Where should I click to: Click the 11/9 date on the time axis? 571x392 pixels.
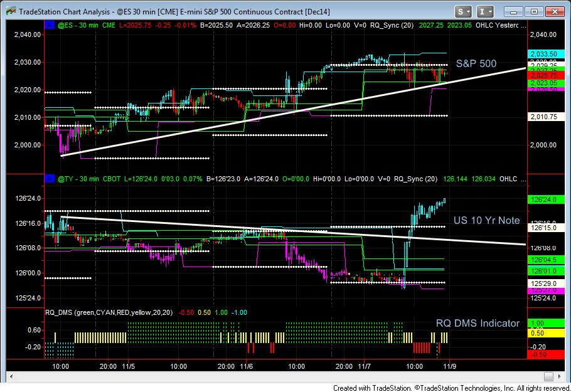449,366
